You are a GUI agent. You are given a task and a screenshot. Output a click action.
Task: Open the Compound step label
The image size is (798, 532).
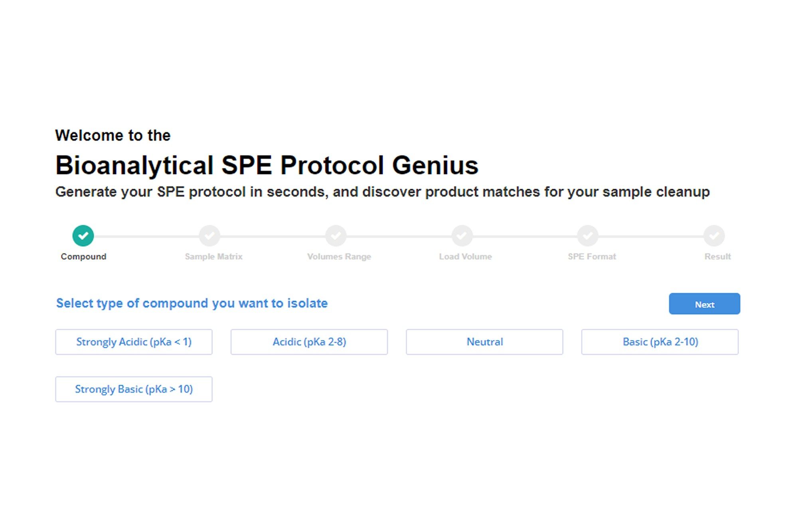tap(83, 257)
